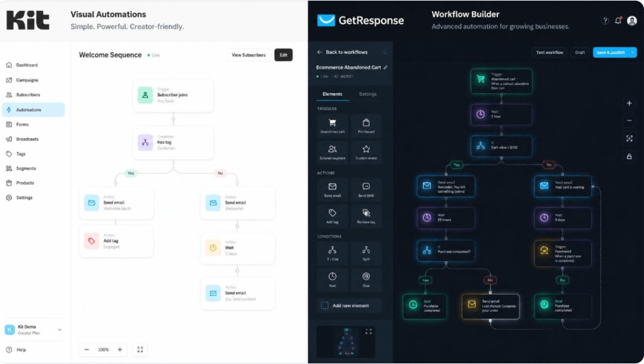Pick the Send email action element
Screen dimensions: 644x364
[x=332, y=190]
